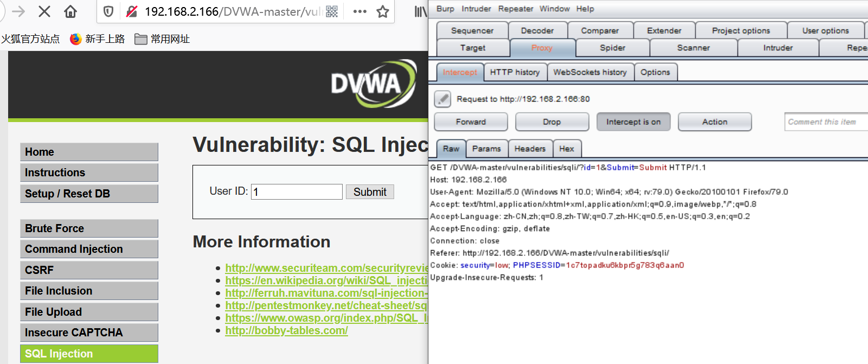Click the Firefox stop loading X icon
This screenshot has width=868, height=364.
coord(44,11)
